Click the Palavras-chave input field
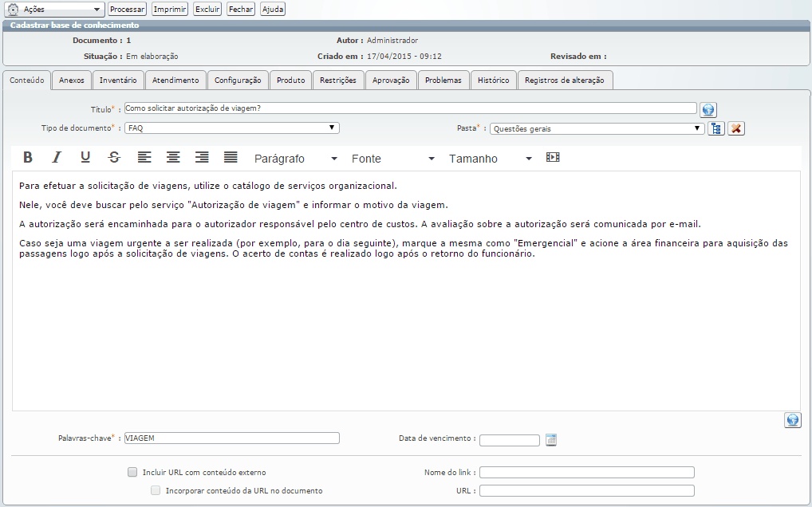Screen dimensions: 812x507 pos(232,438)
